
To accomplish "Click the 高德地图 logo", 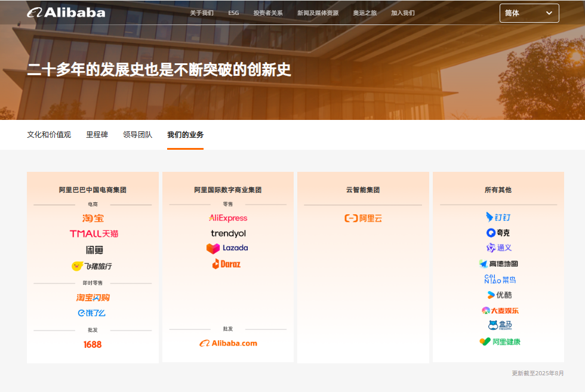I will click(498, 264).
